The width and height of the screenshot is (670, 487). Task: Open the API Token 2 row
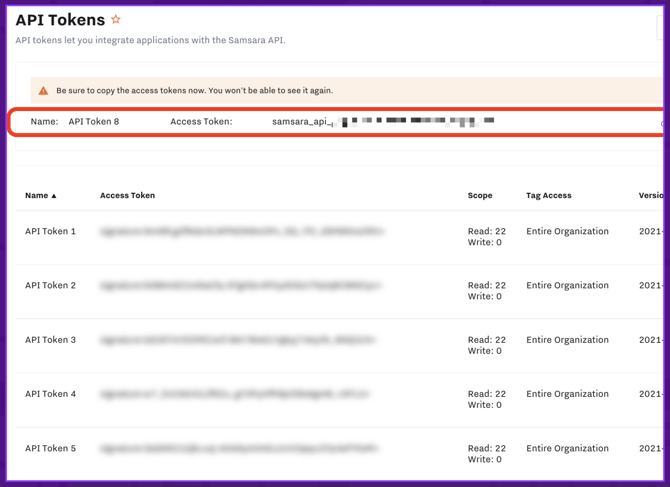[x=50, y=286]
